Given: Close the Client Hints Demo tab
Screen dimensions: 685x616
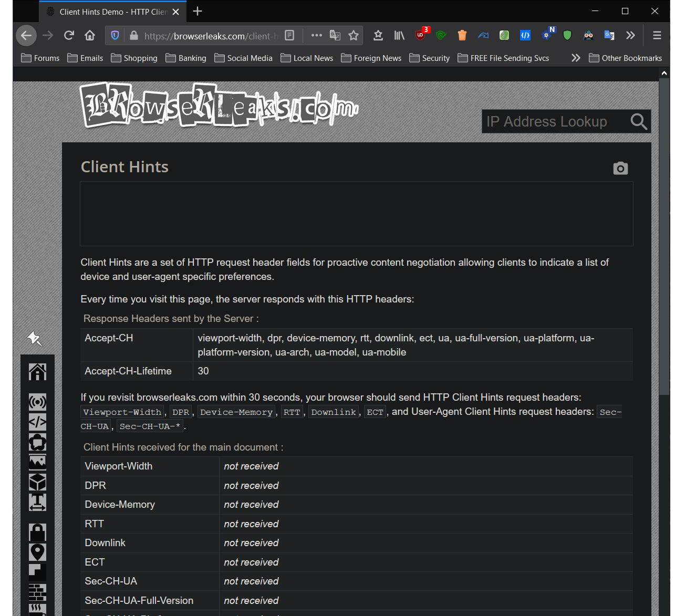Looking at the screenshot, I should [x=176, y=12].
